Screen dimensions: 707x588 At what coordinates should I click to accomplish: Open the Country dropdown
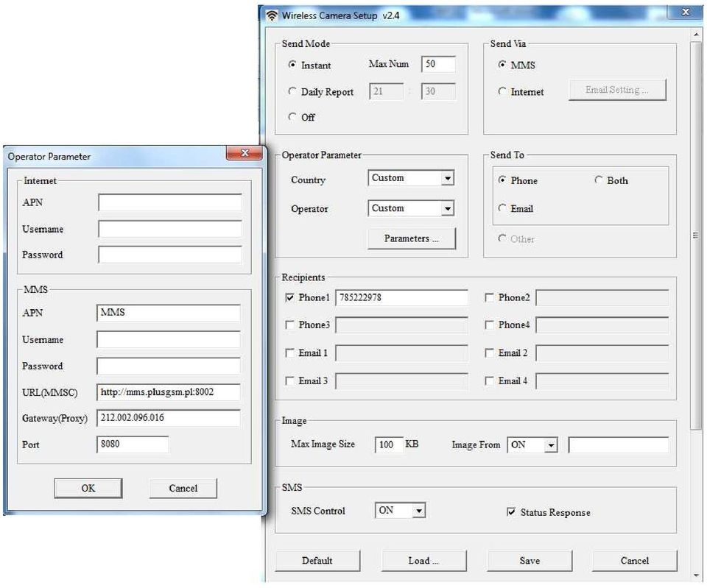coord(411,178)
